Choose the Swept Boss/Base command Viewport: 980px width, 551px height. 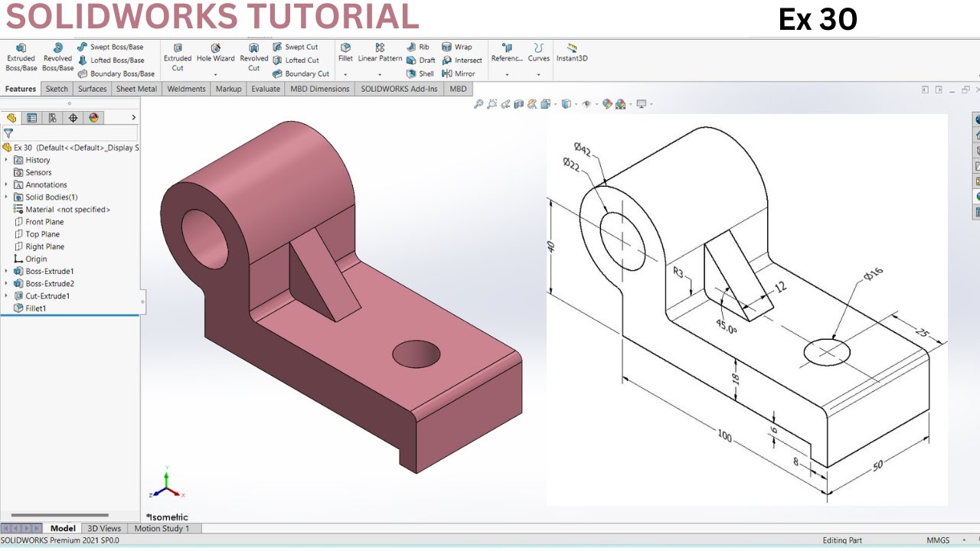coord(110,47)
